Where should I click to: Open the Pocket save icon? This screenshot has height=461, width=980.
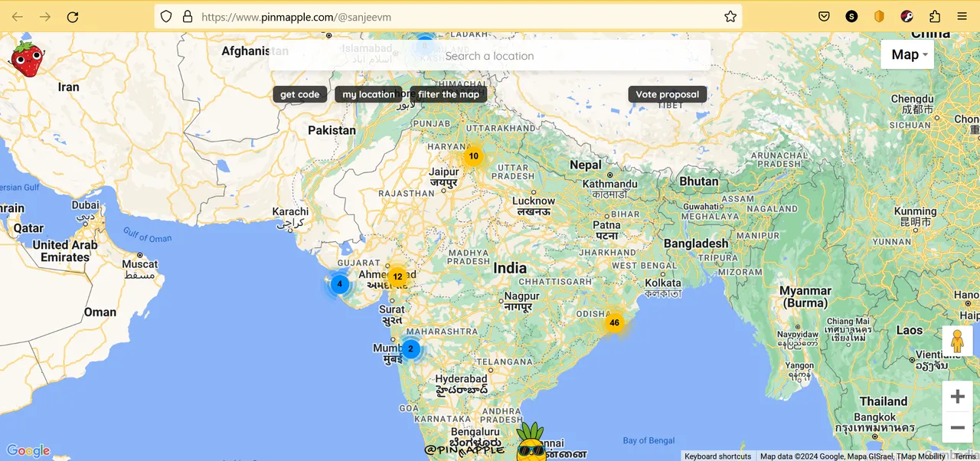coord(824,16)
